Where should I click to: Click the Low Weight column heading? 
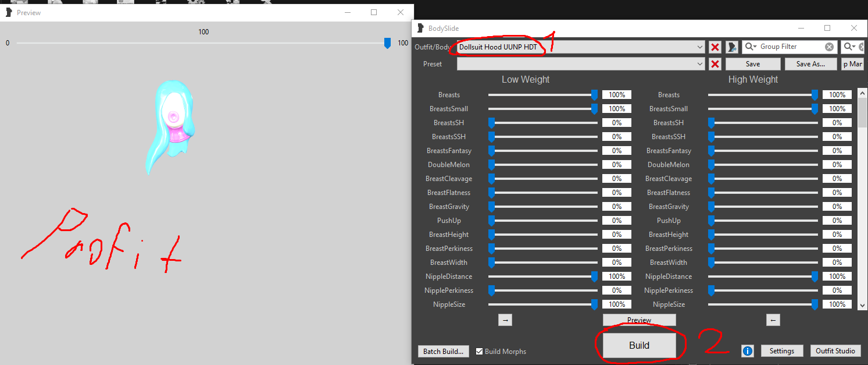click(526, 80)
